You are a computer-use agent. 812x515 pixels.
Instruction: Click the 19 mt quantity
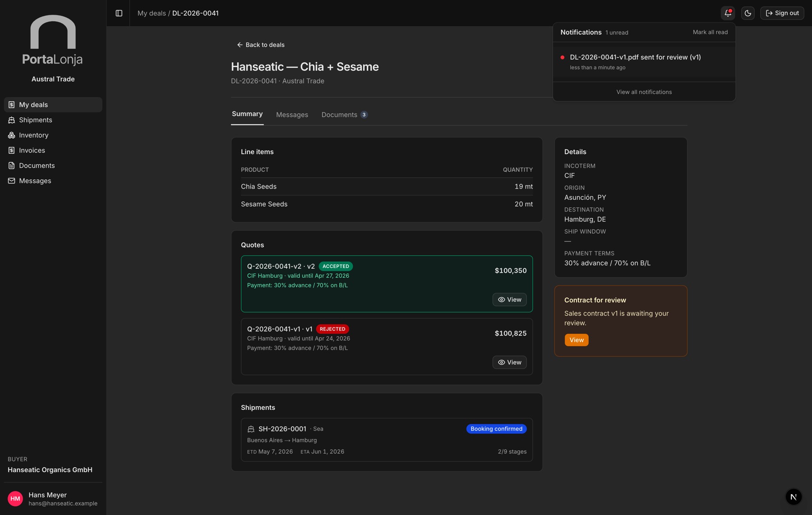(x=523, y=187)
